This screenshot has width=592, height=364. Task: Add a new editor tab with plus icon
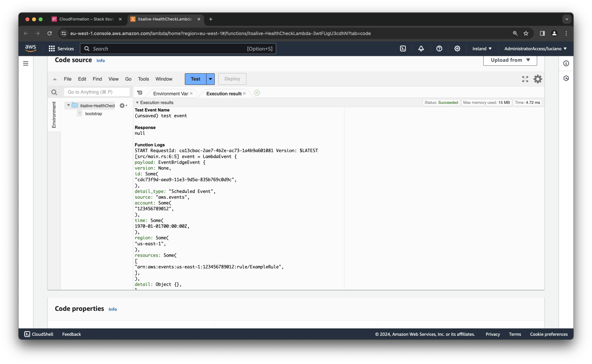(x=257, y=93)
